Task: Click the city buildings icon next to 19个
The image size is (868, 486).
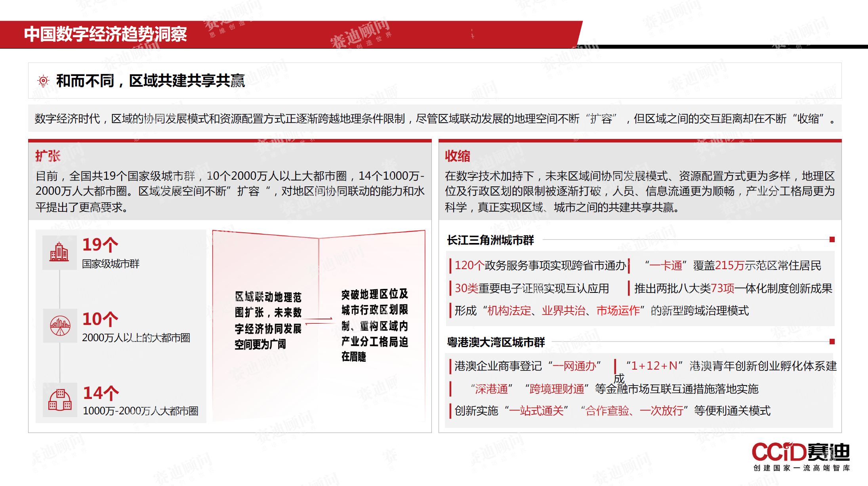Action: coord(59,252)
